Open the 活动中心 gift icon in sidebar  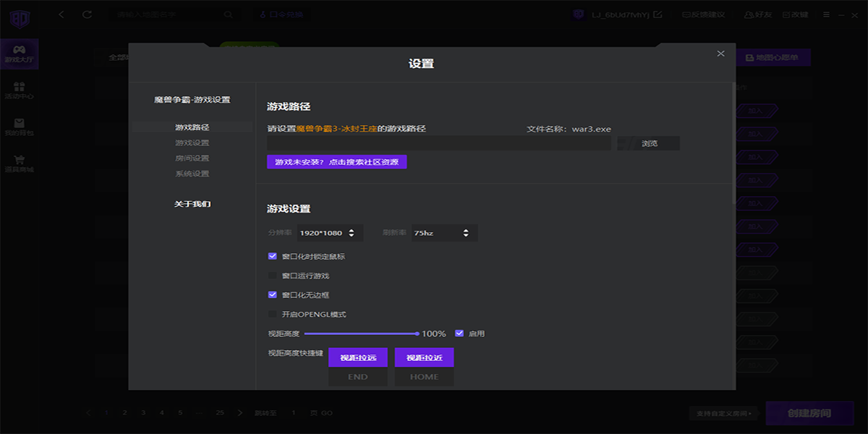[19, 90]
